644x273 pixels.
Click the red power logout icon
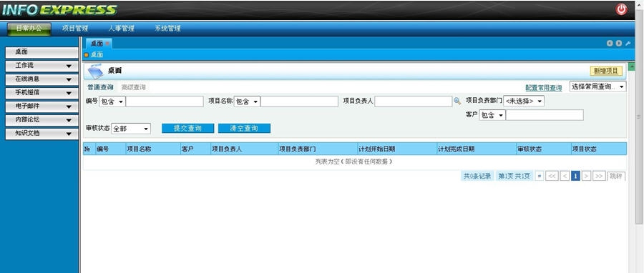[x=621, y=9]
